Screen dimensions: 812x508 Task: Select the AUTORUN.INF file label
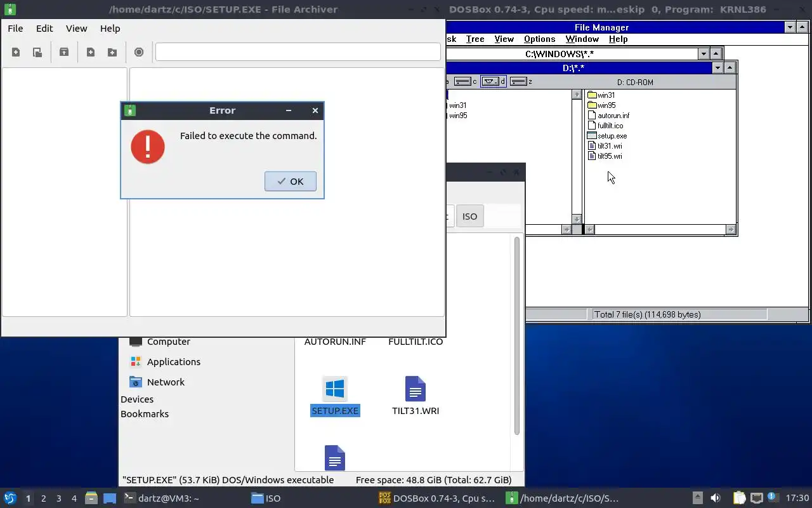coord(335,342)
